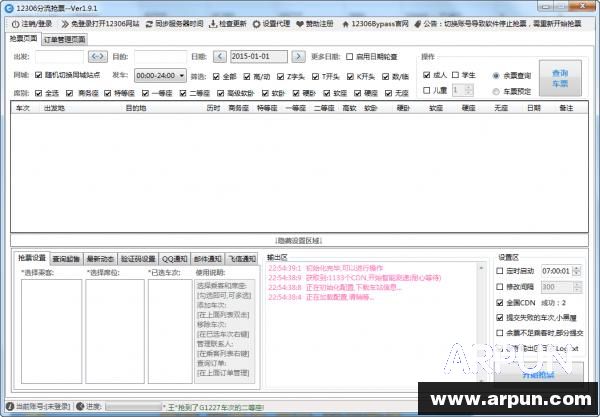Click the 目的 station input field
Screen dimensions: 600x417
point(161,57)
